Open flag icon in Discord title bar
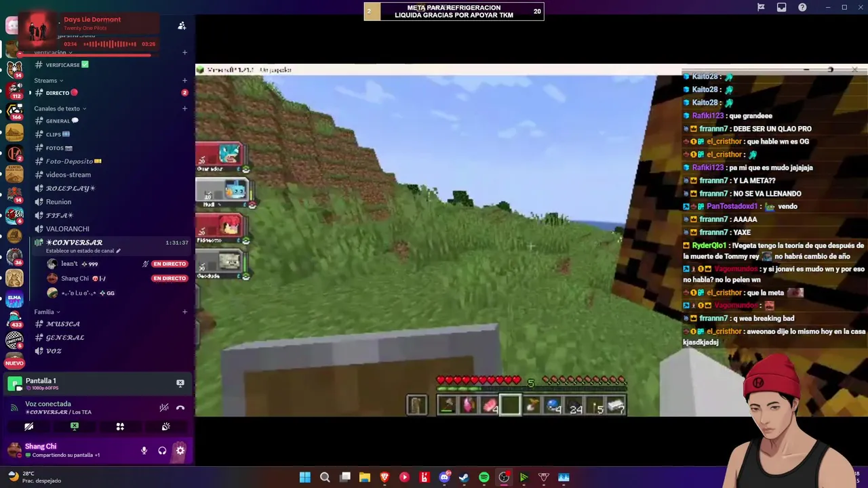 [x=761, y=7]
